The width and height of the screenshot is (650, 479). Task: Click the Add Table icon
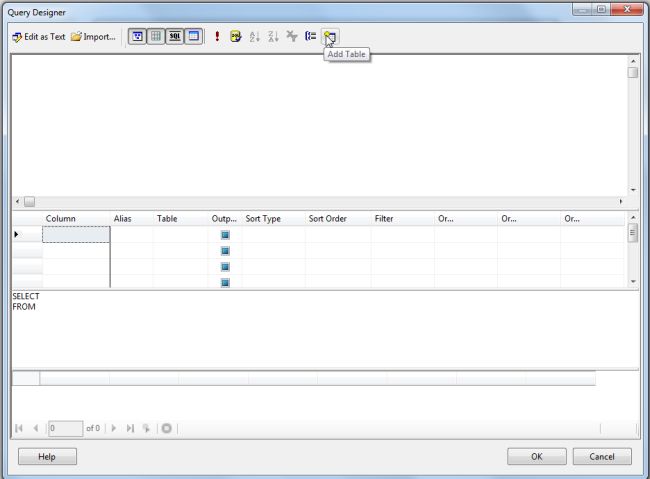[330, 37]
